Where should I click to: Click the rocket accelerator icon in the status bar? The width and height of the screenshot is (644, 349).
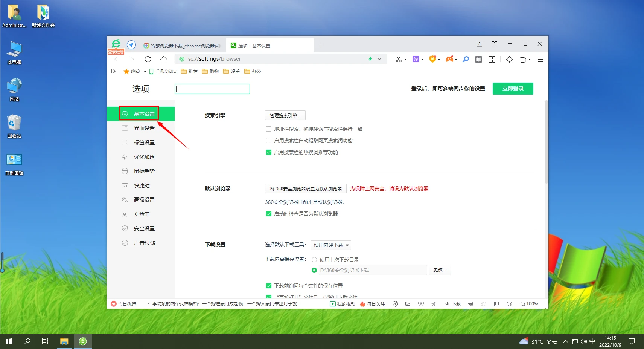pyautogui.click(x=434, y=304)
